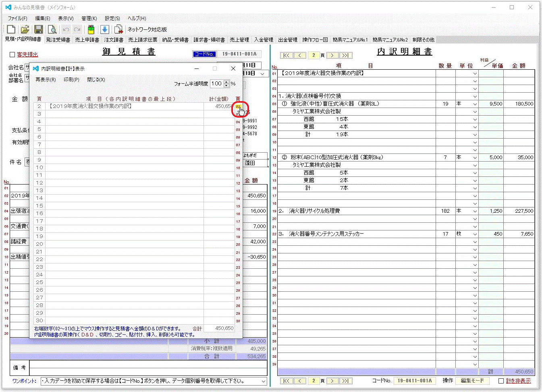Minimize the 内訳明細書【計】表示 dialog
The width and height of the screenshot is (542, 392).
point(197,68)
